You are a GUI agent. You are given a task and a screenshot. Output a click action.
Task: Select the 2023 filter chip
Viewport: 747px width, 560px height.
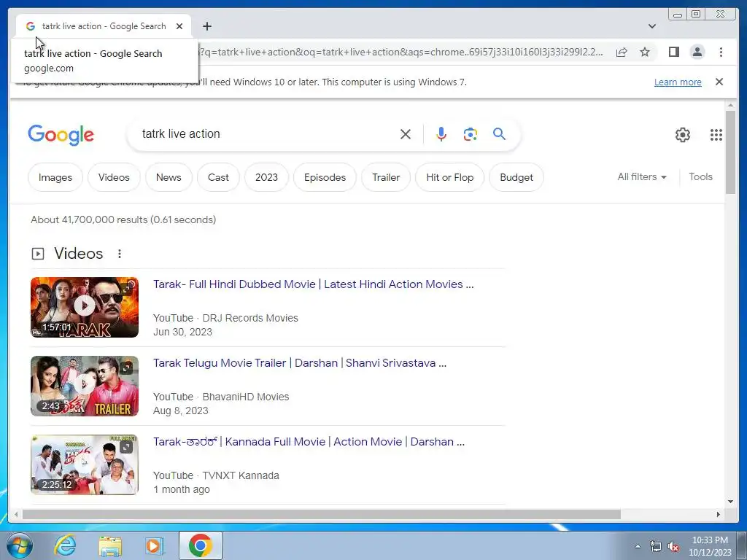266,177
